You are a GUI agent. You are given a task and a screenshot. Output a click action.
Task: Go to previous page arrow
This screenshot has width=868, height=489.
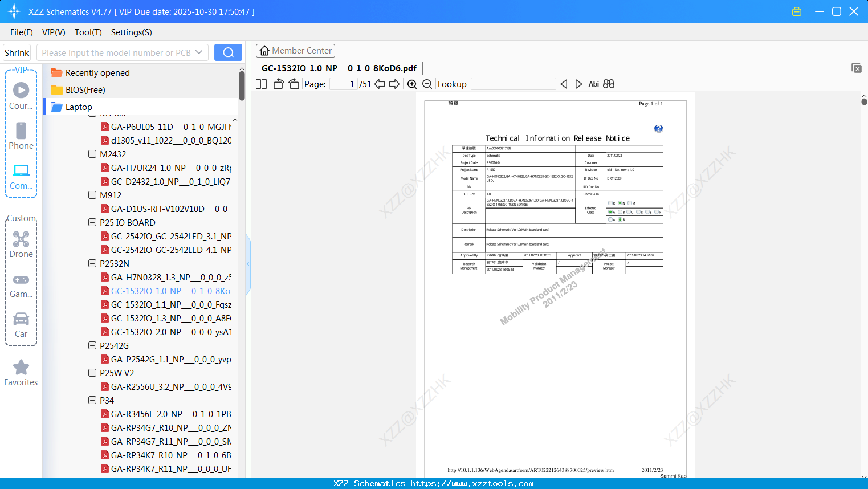click(x=380, y=84)
